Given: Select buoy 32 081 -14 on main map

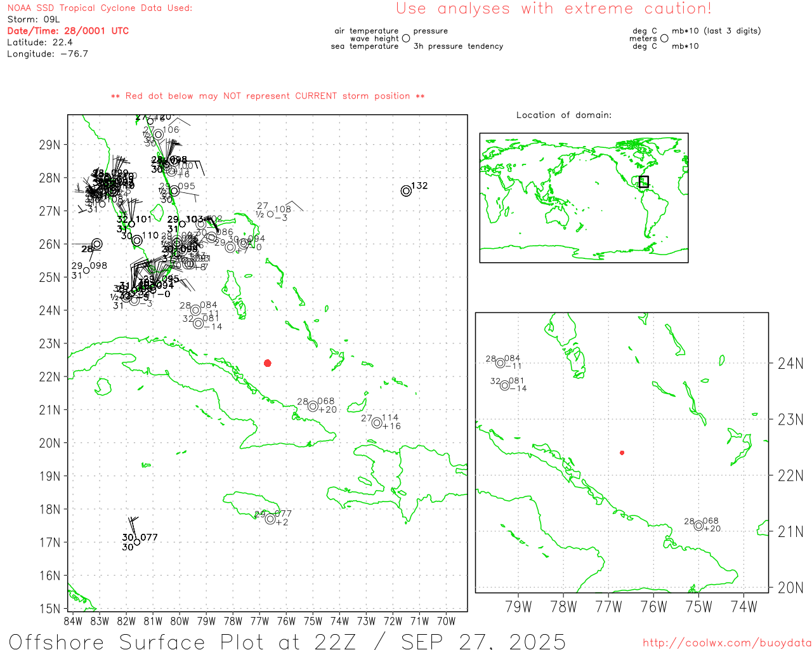Looking at the screenshot, I should click(x=199, y=324).
